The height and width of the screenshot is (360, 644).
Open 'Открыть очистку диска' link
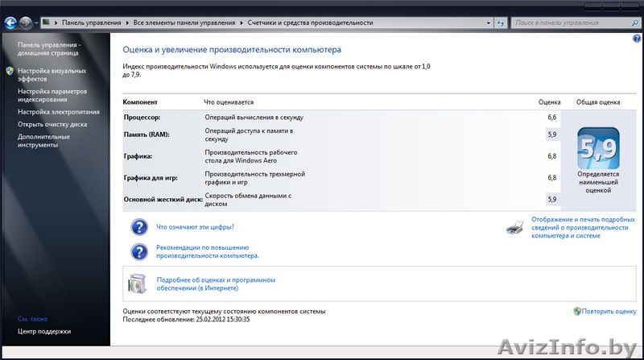[x=52, y=124]
